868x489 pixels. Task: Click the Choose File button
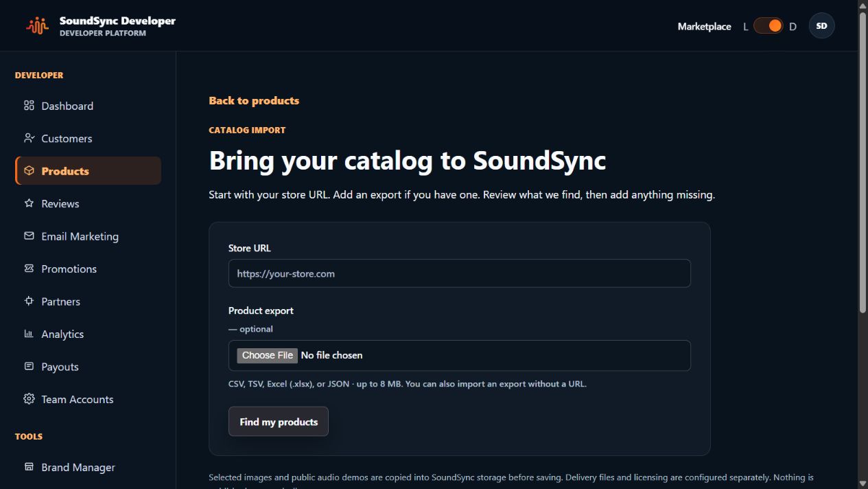click(268, 355)
